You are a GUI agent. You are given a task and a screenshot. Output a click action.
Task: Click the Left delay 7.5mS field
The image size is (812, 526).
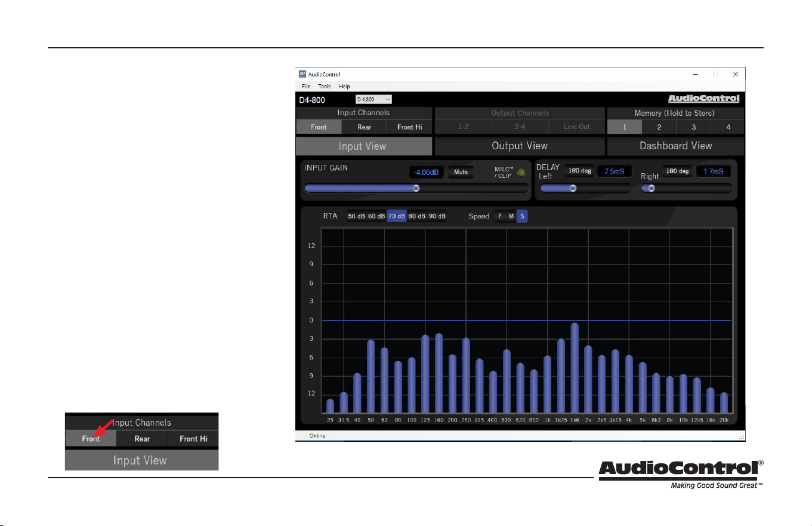pyautogui.click(x=615, y=171)
